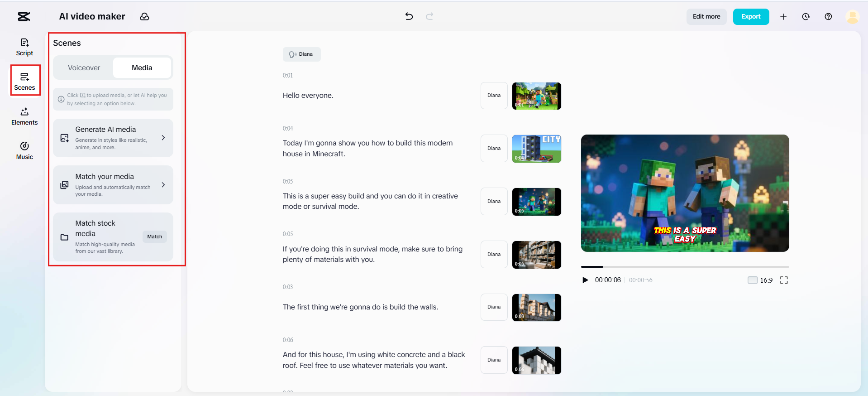Click the Match your media picture icon
The image size is (868, 396).
[x=65, y=185]
